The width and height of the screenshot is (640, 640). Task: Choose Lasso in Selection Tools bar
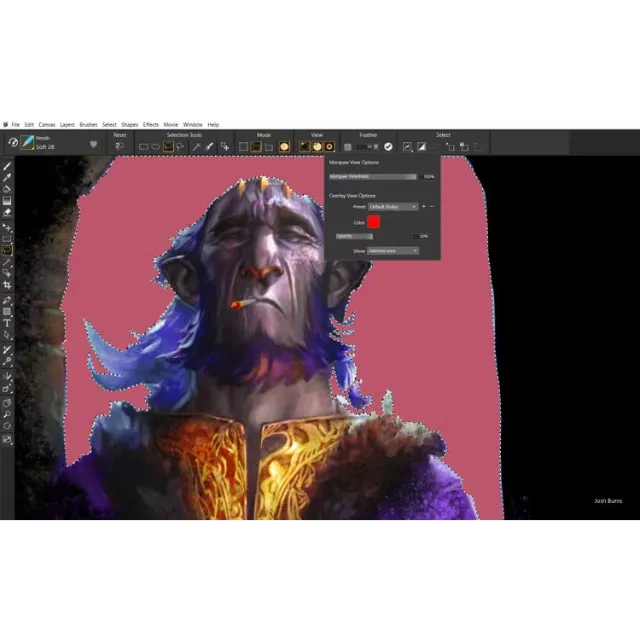[180, 147]
